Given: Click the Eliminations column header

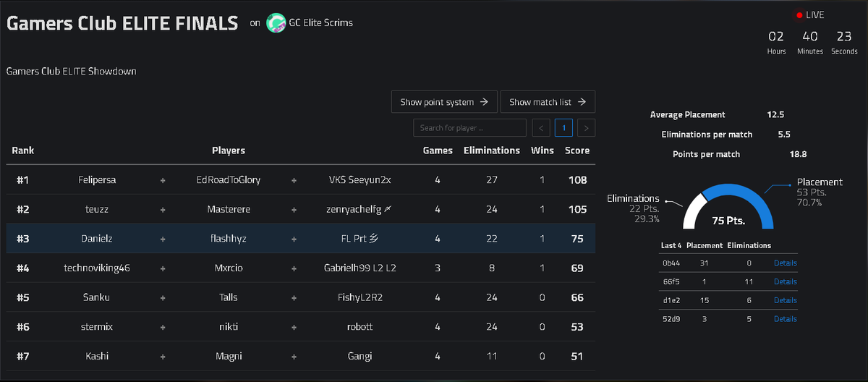Looking at the screenshot, I should [492, 150].
